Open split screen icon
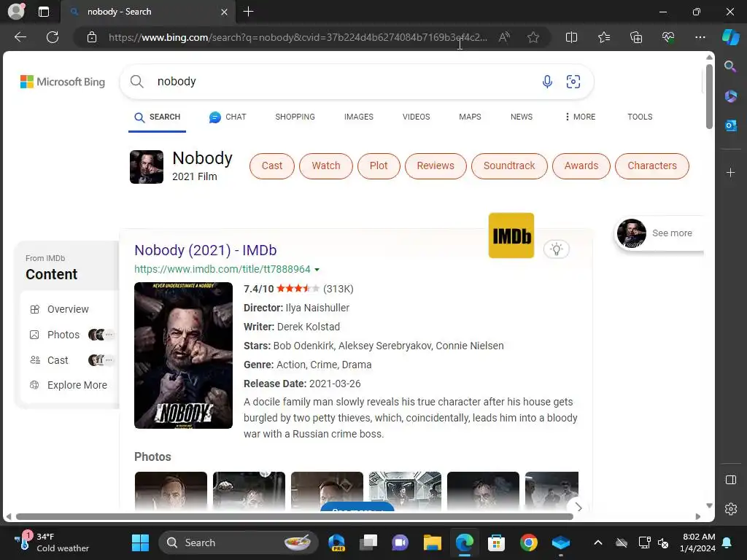 [571, 37]
